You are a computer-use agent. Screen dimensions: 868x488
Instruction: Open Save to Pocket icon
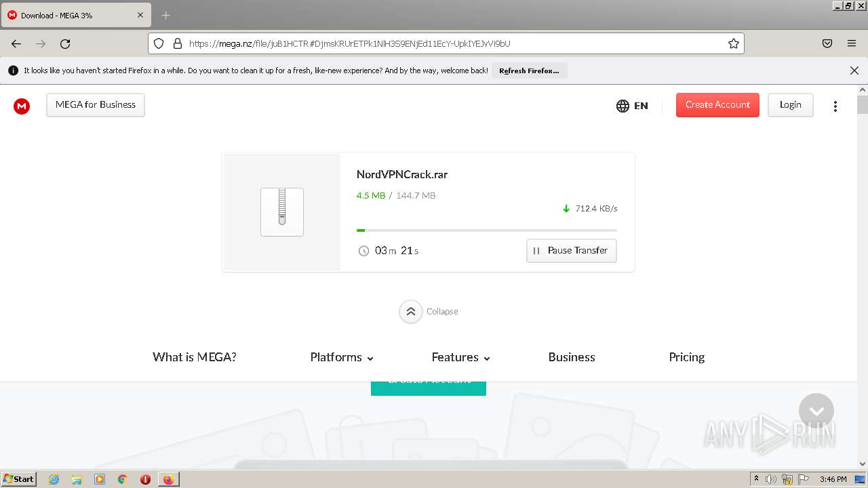click(827, 43)
